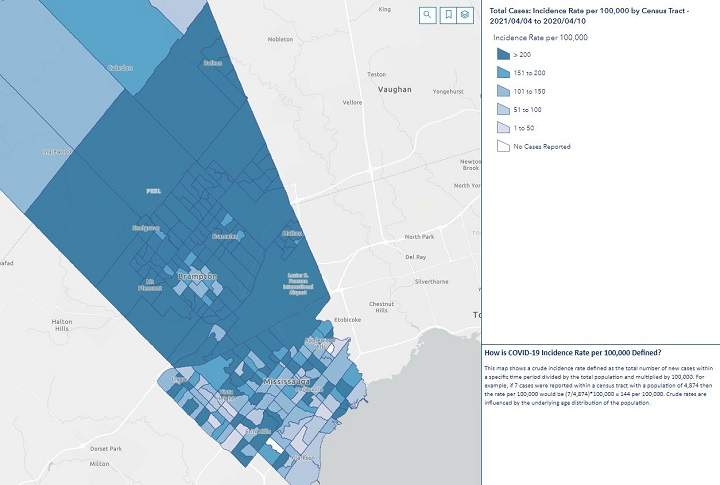Click the 'No Cases Reported' legend label text
This screenshot has height=485, width=720.
pyautogui.click(x=542, y=147)
